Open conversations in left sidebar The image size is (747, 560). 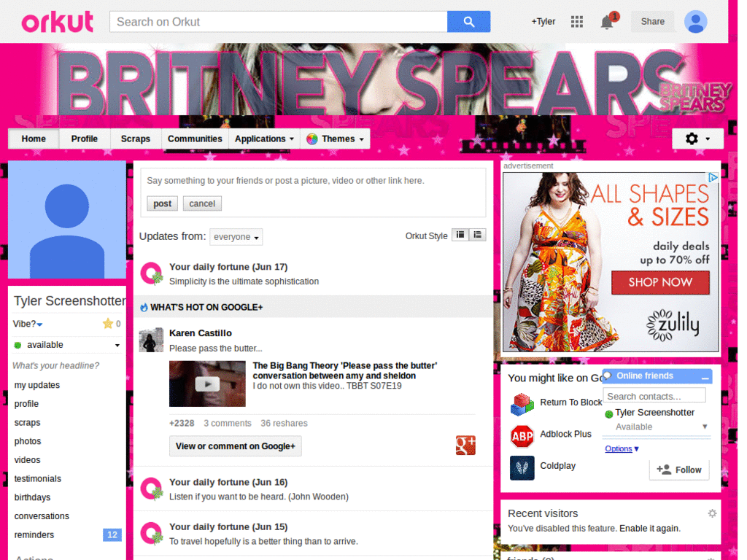coord(42,516)
